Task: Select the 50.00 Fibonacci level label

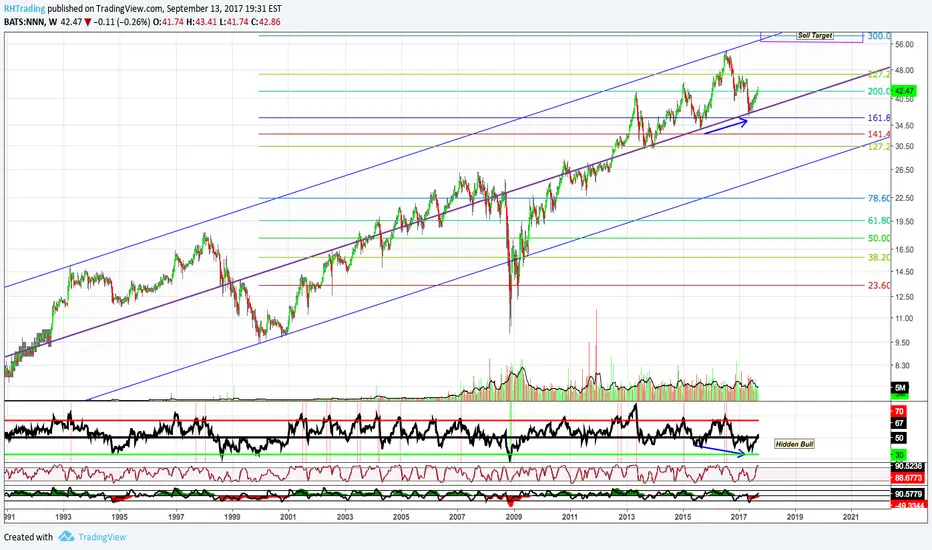Action: [879, 238]
